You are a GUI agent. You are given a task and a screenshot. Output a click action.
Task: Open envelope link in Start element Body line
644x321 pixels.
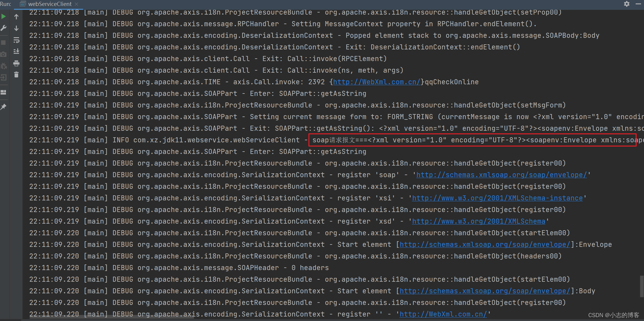(485, 291)
